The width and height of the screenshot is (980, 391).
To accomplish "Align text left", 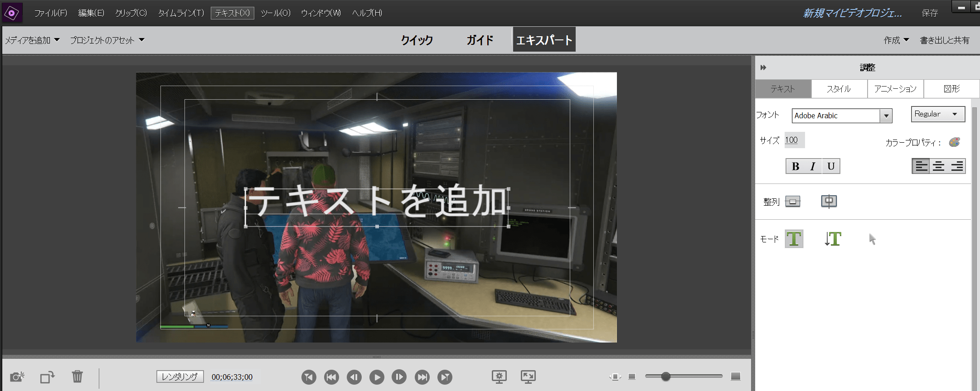I will coord(921,166).
